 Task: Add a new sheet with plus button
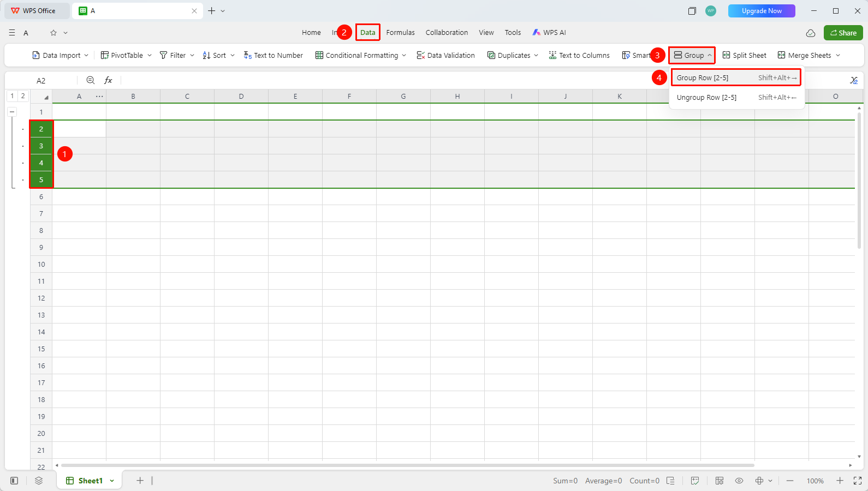pos(140,481)
